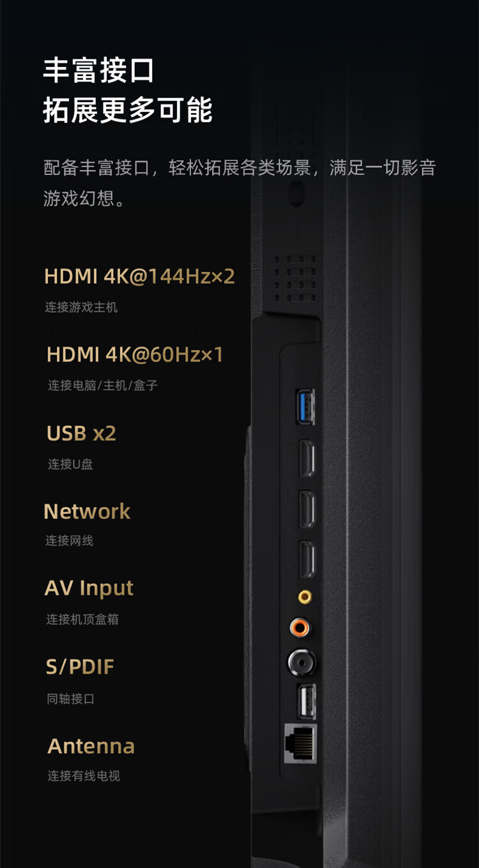
Task: Click the 连接游戏主机 caption
Action: click(x=81, y=307)
